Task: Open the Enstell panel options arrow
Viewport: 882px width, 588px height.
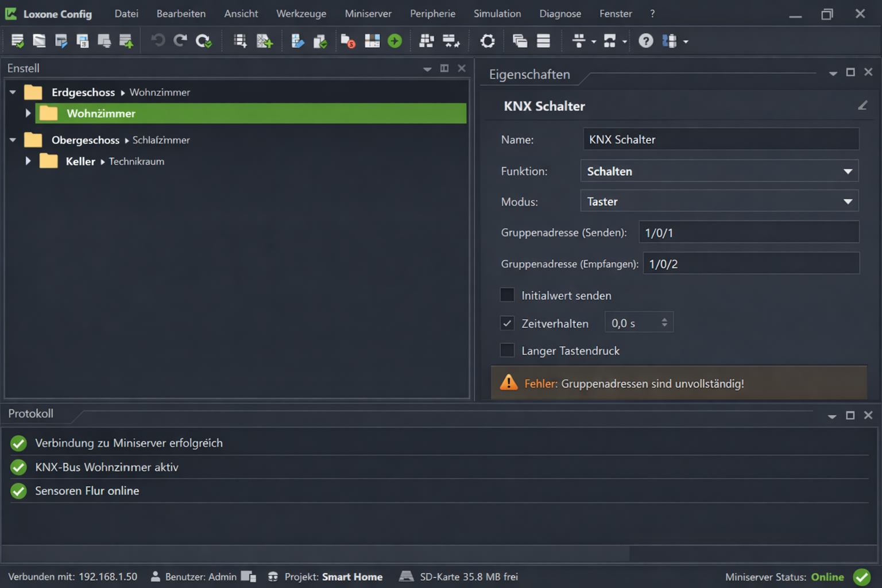Action: (x=427, y=69)
